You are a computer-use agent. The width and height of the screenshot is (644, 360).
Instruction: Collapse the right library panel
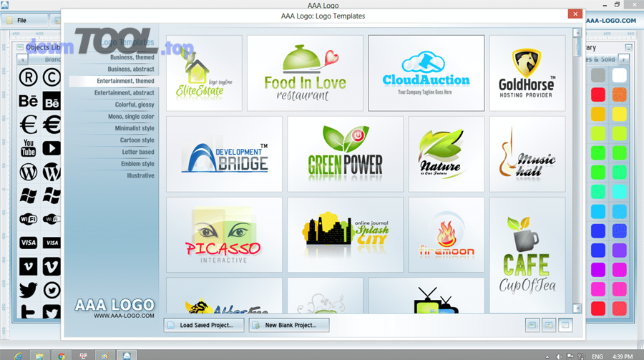[x=628, y=48]
